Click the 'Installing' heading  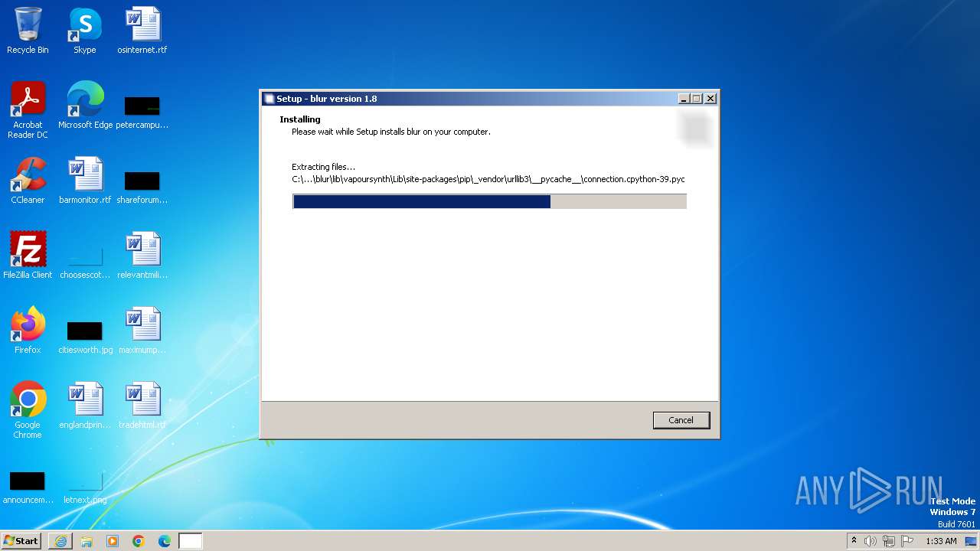(x=300, y=119)
